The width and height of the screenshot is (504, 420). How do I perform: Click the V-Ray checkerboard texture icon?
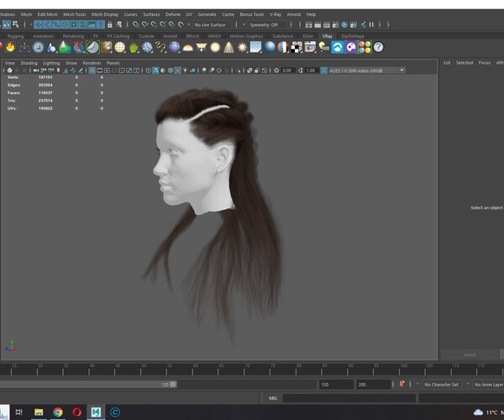tap(297, 47)
